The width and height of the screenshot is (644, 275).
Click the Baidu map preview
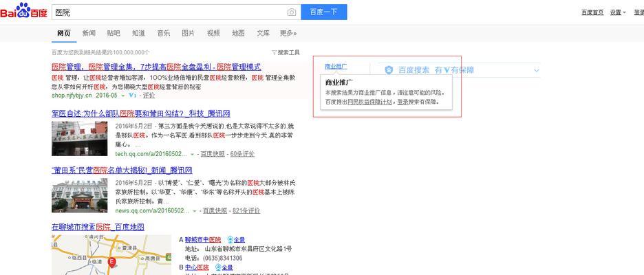coord(111,255)
